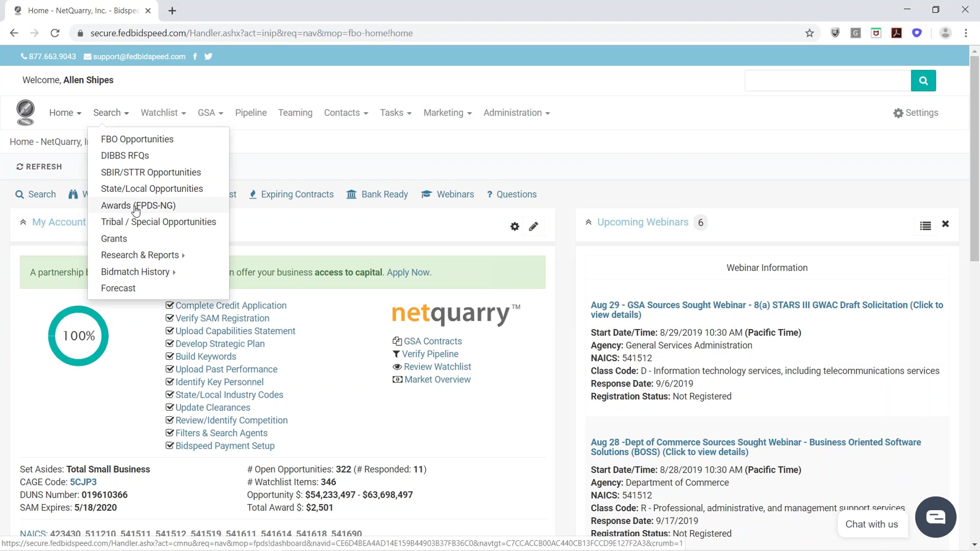980x551 pixels.
Task: Click the teal search magnifier button
Action: pyautogui.click(x=923, y=80)
